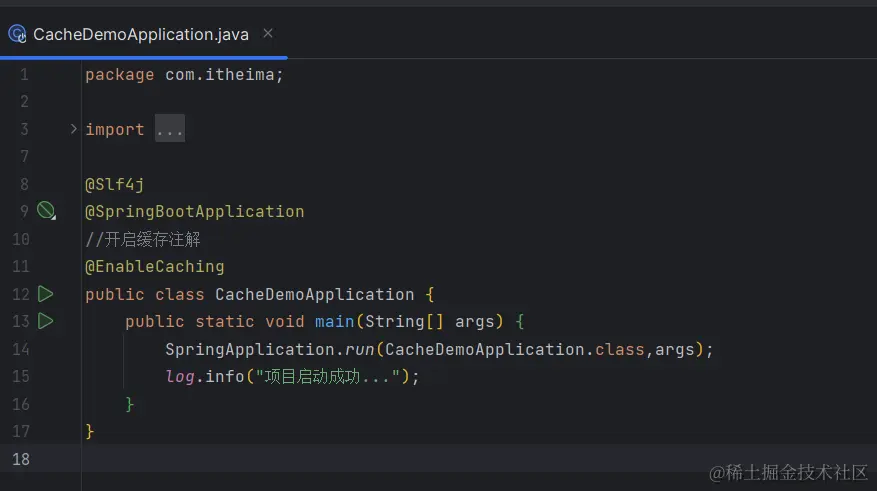This screenshot has height=491, width=877.
Task: Click the folded import ellipsis placeholder
Action: (169, 129)
